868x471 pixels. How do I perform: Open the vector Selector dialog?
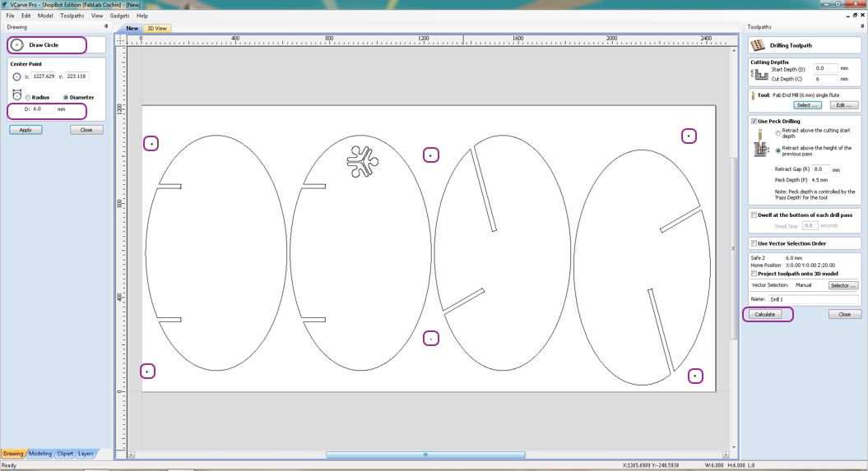tap(843, 285)
